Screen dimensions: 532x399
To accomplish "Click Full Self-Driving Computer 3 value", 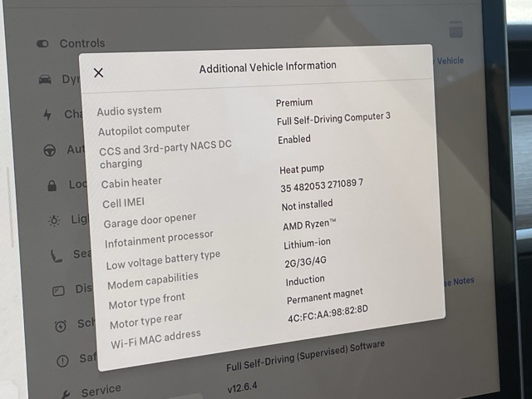I will (333, 118).
